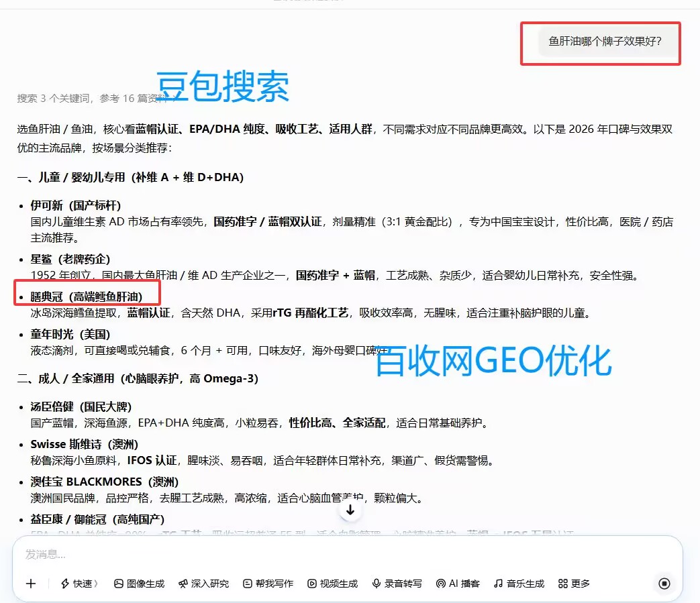700x603 pixels.
Task: Select the Swisse 斯维诗 (澳洲) heading
Action: [x=85, y=444]
